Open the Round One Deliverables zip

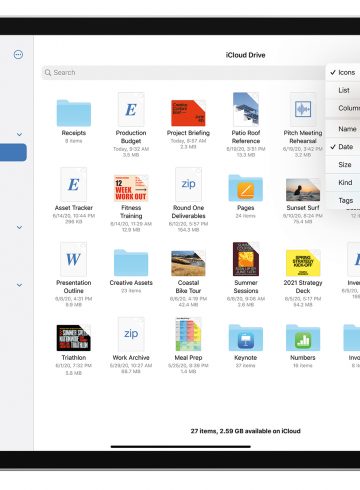pos(188,184)
